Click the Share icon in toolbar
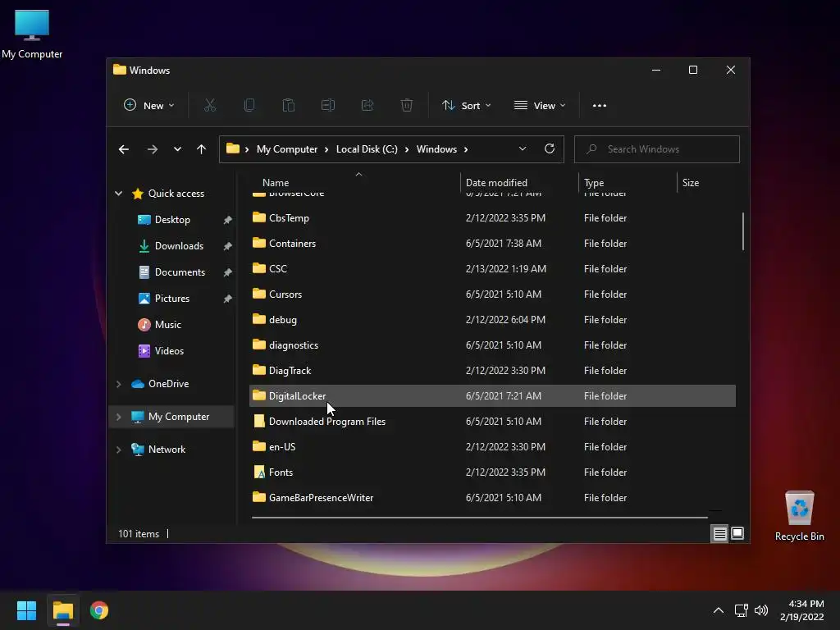Image resolution: width=840 pixels, height=630 pixels. click(x=367, y=106)
